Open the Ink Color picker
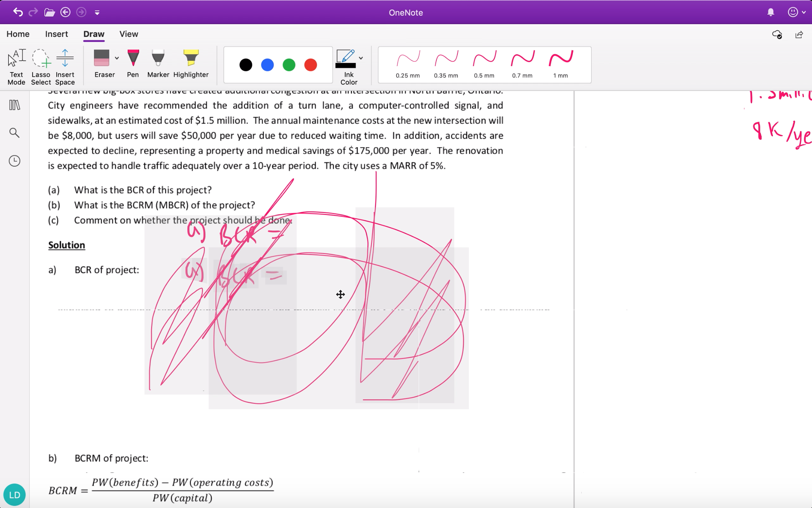 [346, 67]
